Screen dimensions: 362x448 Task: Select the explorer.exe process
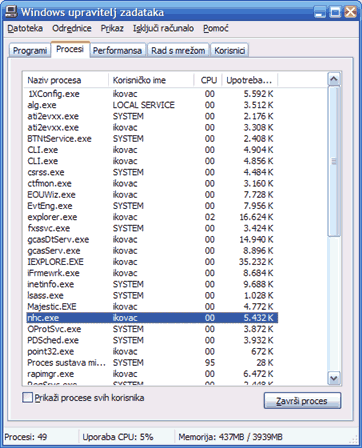pos(151,217)
